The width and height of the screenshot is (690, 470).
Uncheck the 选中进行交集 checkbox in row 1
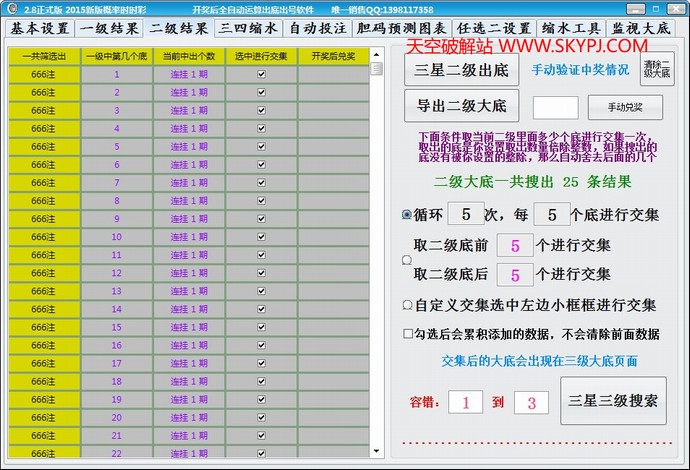[x=261, y=74]
